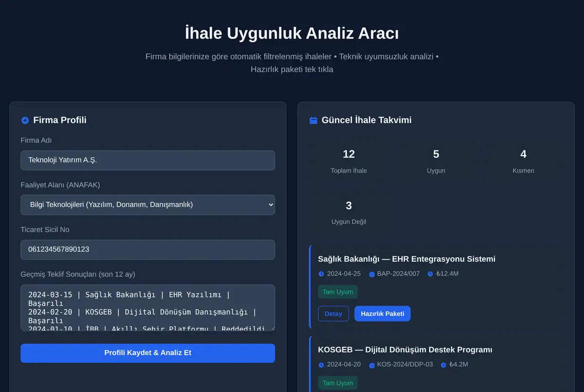Image resolution: width=584 pixels, height=392 pixels.
Task: Click the badge icon next to KOS-2024/DDP-03
Action: coord(372,365)
